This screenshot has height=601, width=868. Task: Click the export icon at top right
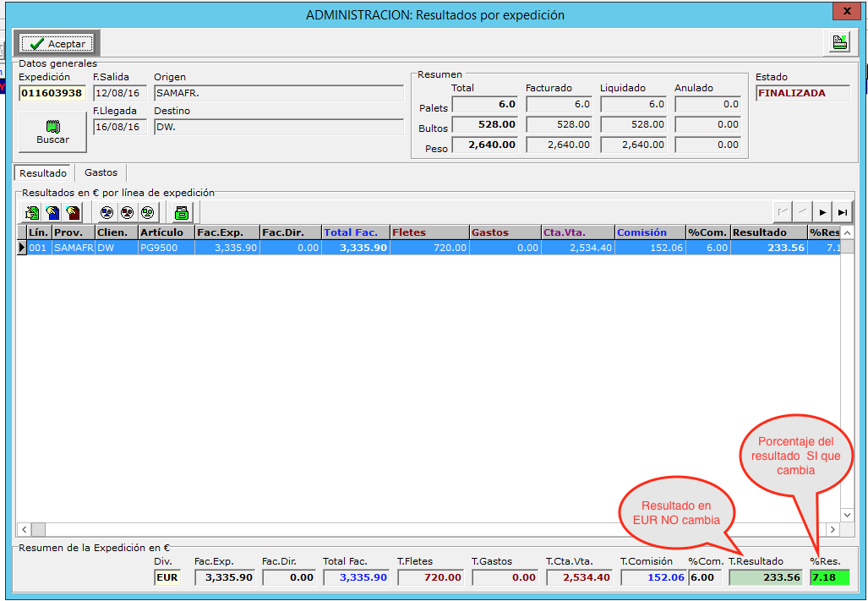tap(839, 43)
